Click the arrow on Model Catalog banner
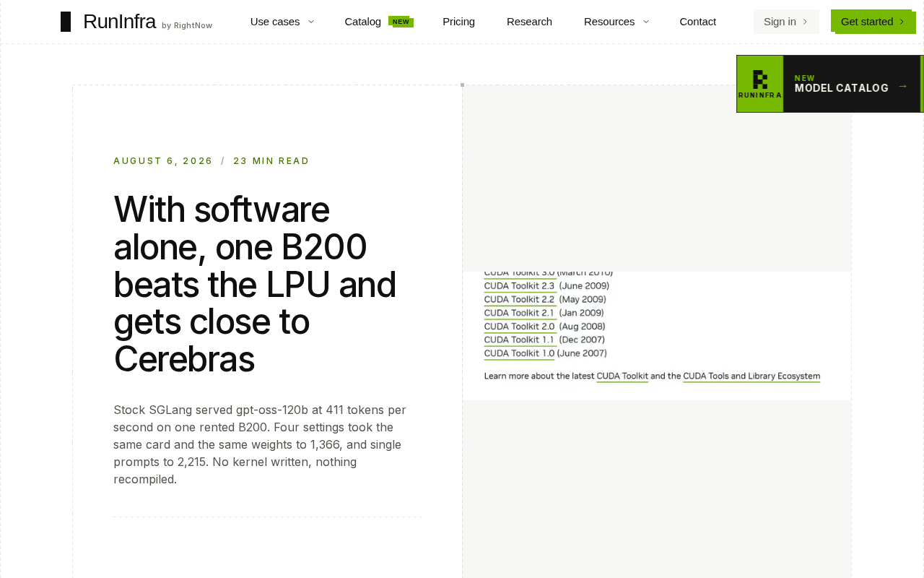Screen dimensions: 924x578 (x=902, y=86)
